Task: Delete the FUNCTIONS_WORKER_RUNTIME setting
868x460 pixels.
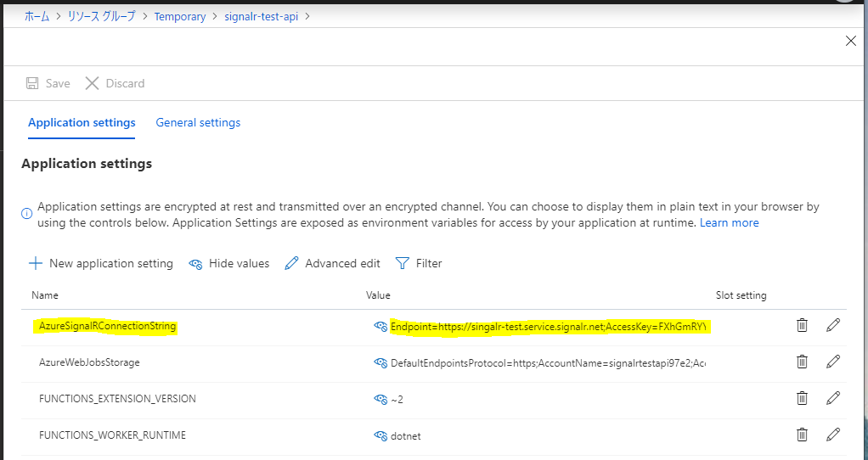Action: point(802,435)
